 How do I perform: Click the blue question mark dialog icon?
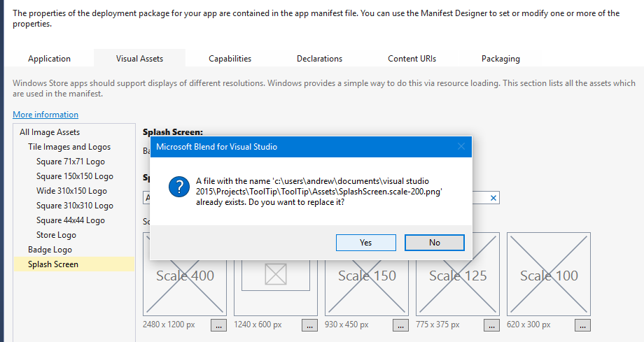179,187
